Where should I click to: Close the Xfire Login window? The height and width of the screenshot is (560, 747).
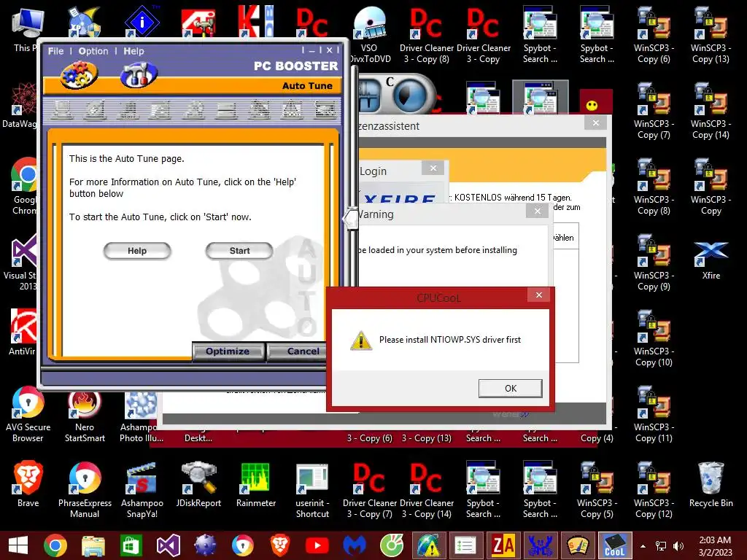433,168
